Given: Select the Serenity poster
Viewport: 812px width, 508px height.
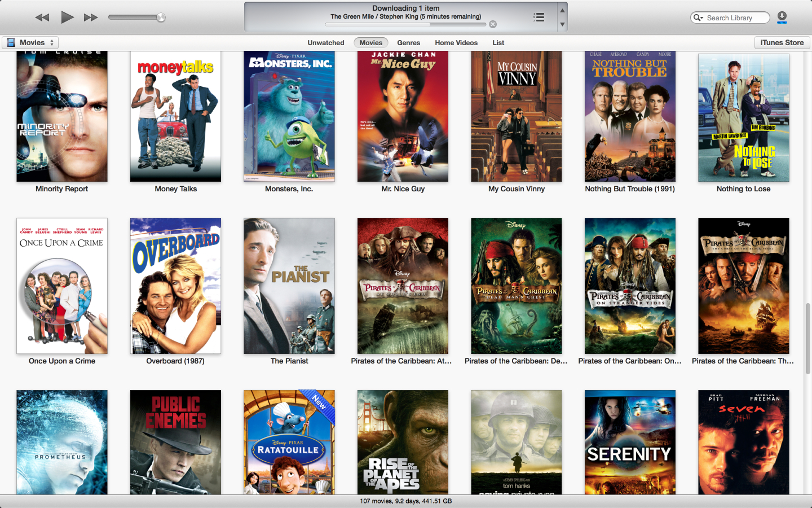Looking at the screenshot, I should click(630, 443).
